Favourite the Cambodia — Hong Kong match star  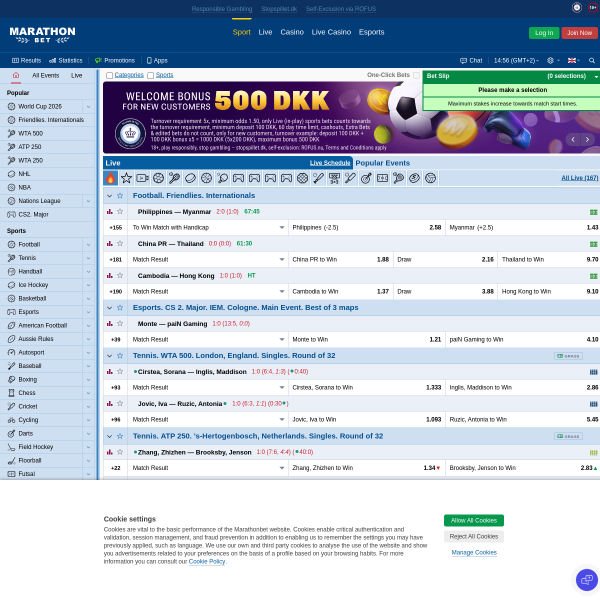(x=120, y=276)
